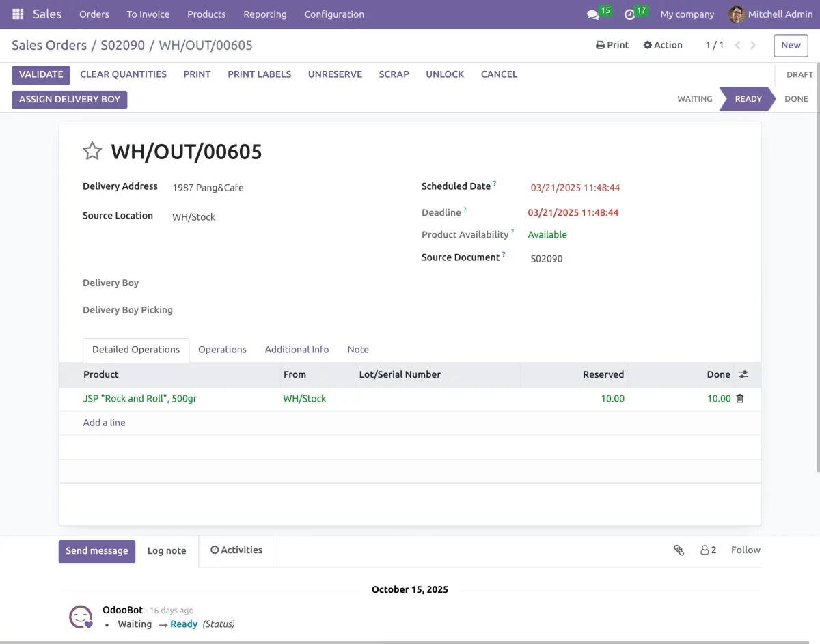The height and width of the screenshot is (644, 820).
Task: Open the activities clock icon
Action: [x=629, y=14]
